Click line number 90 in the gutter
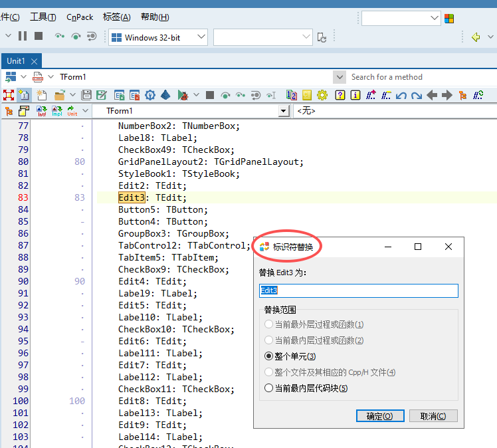The height and width of the screenshot is (448, 497). pyautogui.click(x=23, y=281)
